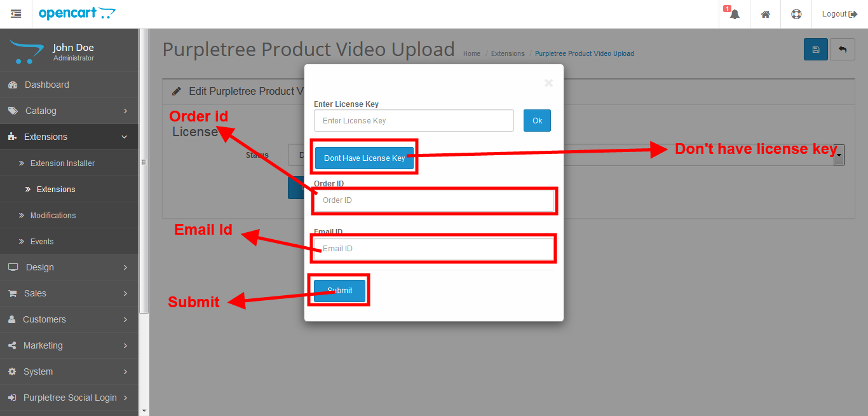Image resolution: width=868 pixels, height=416 pixels.
Task: Click the Sales cart icon
Action: click(12, 293)
